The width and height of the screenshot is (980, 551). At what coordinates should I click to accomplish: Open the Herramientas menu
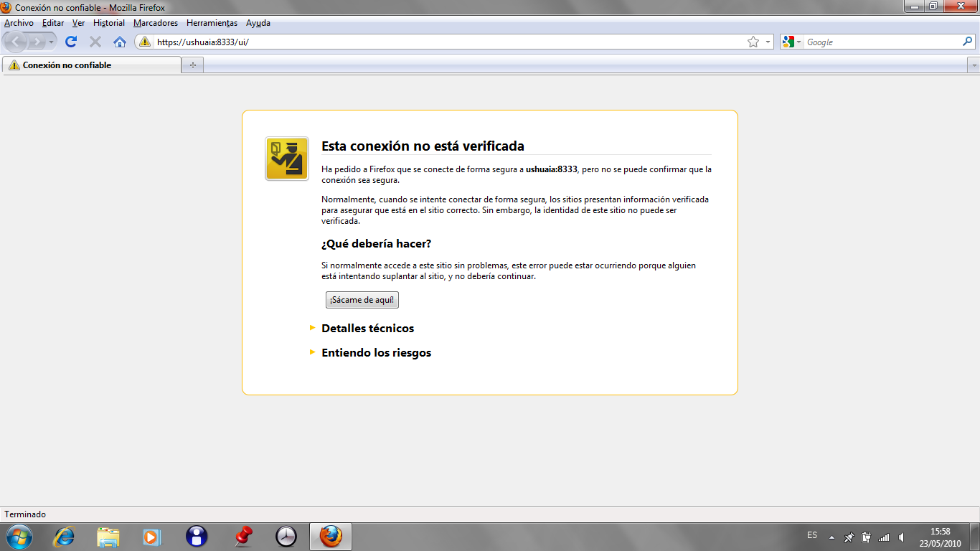click(212, 23)
